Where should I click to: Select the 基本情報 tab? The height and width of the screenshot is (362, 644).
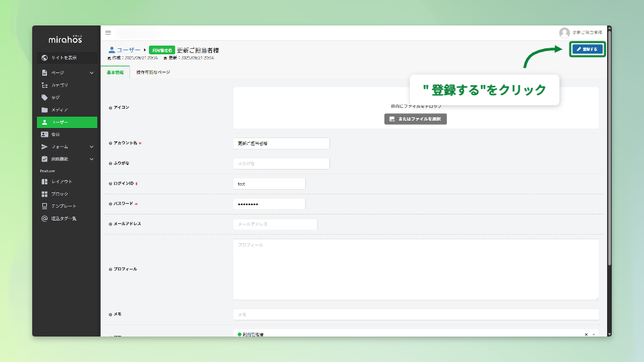click(x=115, y=72)
